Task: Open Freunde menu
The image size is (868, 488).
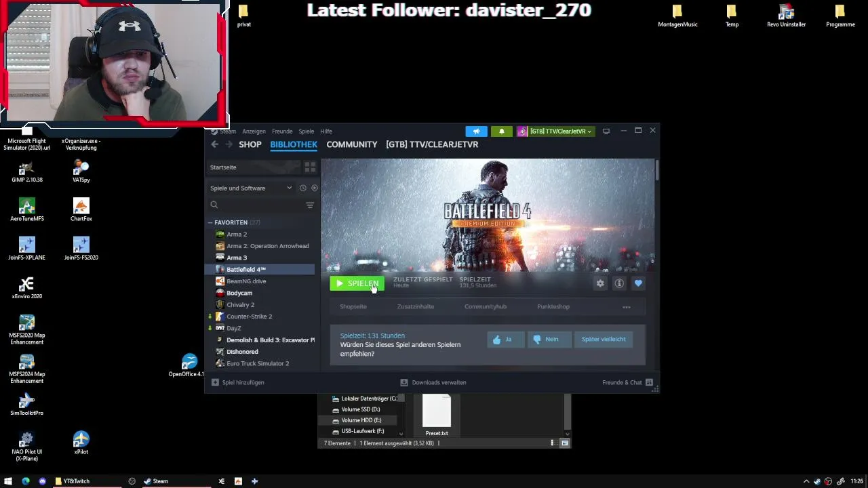Action: click(x=282, y=131)
